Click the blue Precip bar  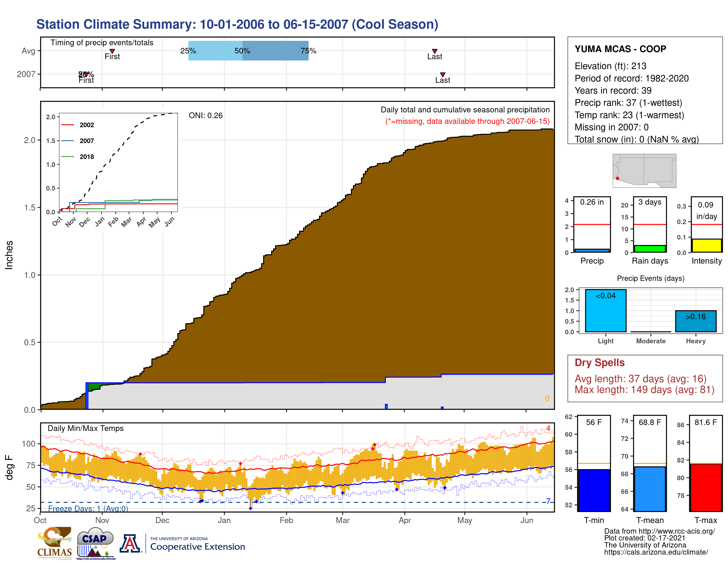pyautogui.click(x=592, y=251)
